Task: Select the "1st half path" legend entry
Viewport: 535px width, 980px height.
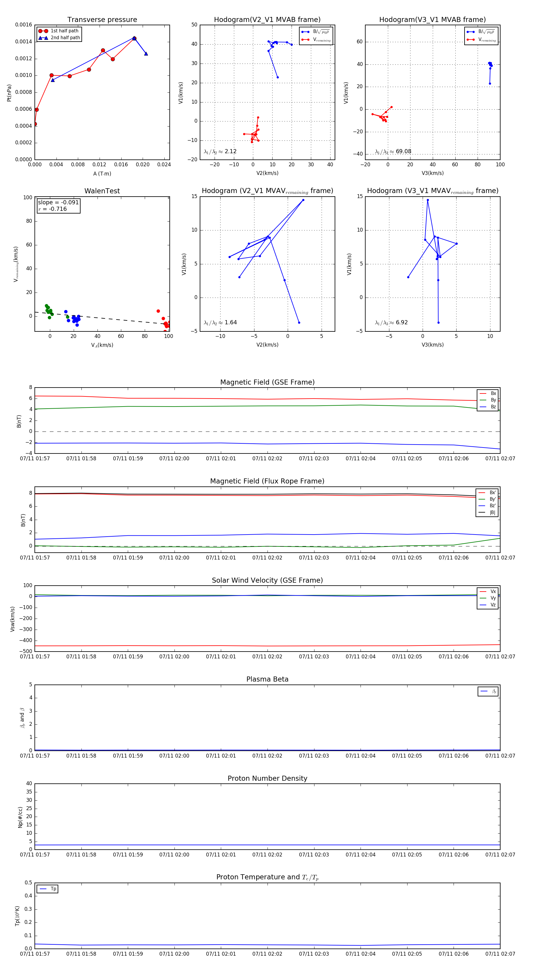Action: coord(59,31)
